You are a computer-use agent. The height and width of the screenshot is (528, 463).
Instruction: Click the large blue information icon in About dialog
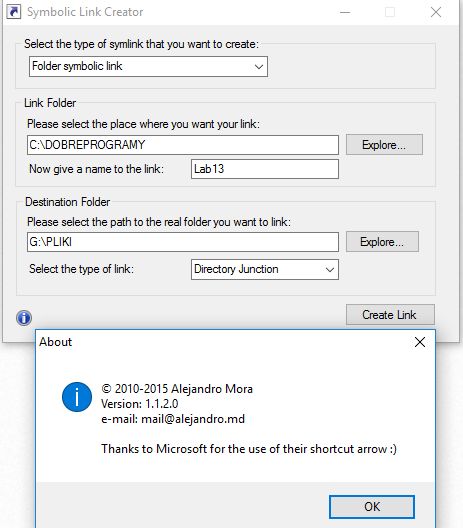click(x=77, y=397)
